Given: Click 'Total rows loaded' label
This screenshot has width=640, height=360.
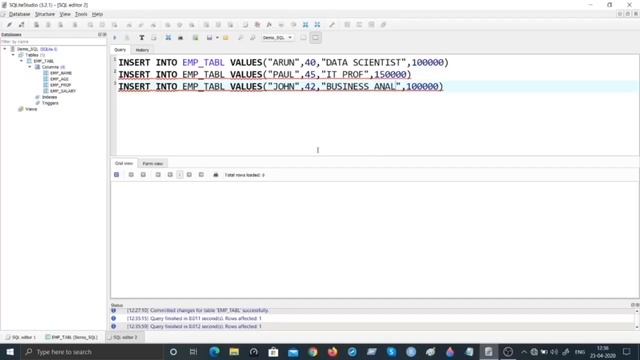Looking at the screenshot, I should pos(244,175).
